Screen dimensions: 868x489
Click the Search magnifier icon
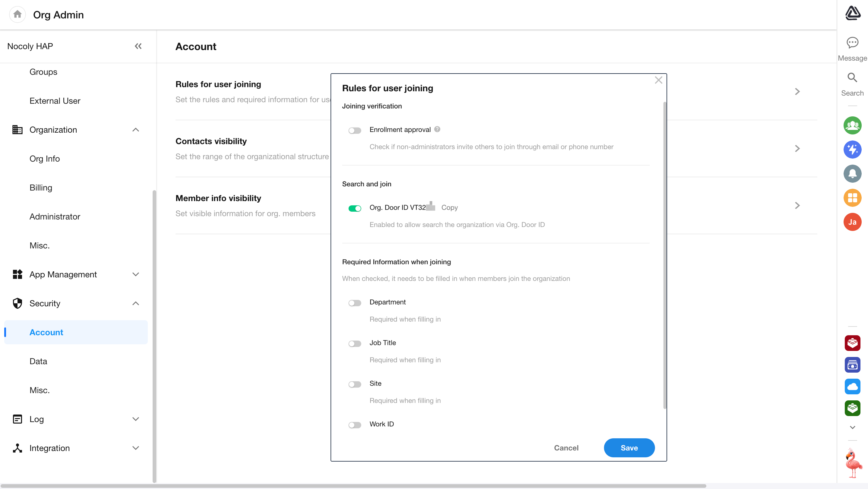click(x=852, y=78)
